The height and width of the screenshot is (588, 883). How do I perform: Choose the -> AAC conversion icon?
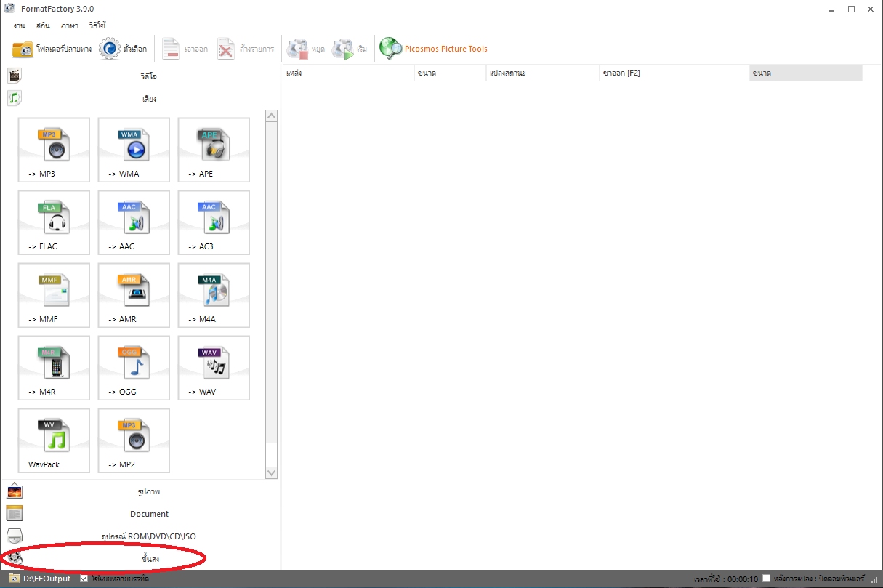pyautogui.click(x=134, y=223)
